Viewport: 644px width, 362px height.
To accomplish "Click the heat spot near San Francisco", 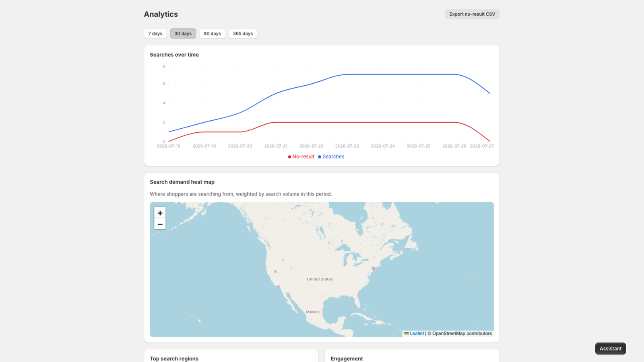I will (x=275, y=271).
